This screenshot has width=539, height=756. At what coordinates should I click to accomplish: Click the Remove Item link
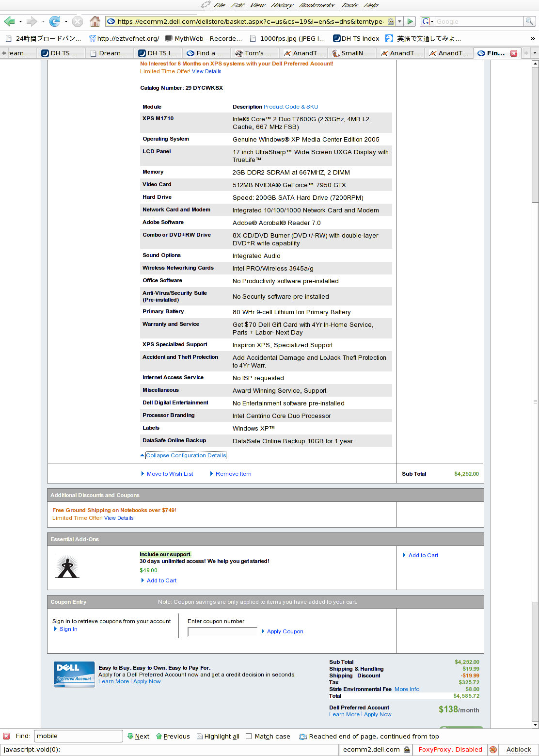pyautogui.click(x=233, y=474)
